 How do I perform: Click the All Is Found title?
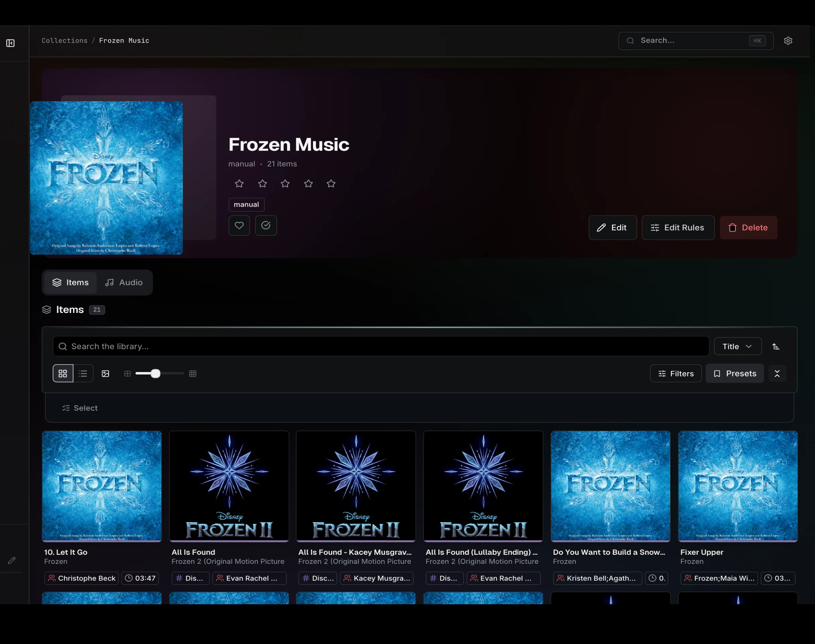pos(194,552)
